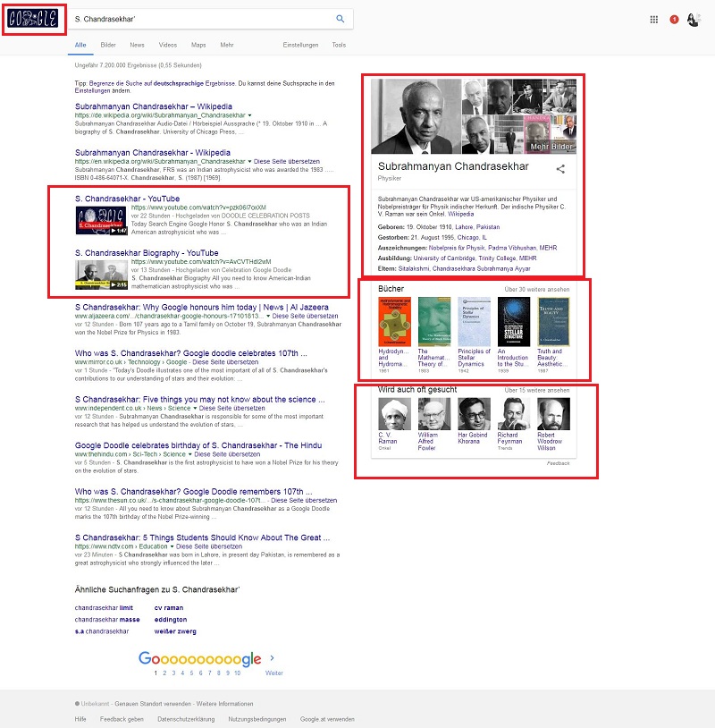715x728 pixels.
Task: Click 'Mehr Bilder' image overlay
Action: [551, 146]
